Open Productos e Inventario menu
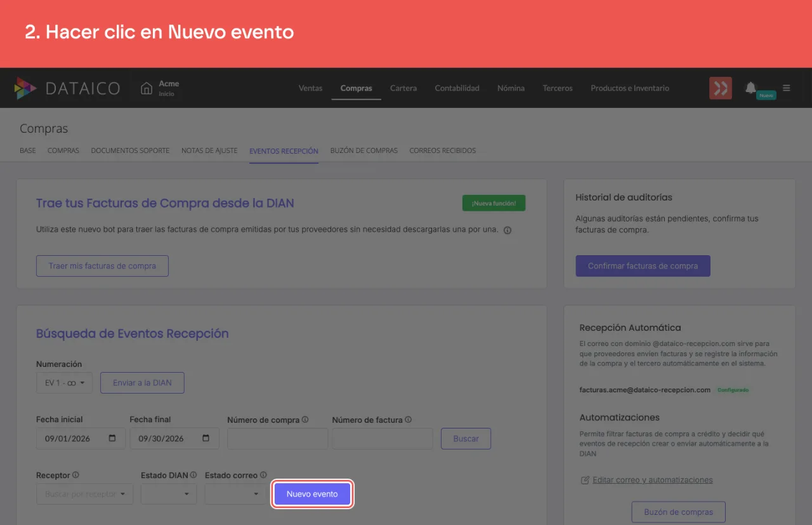This screenshot has height=525, width=812. pyautogui.click(x=630, y=88)
